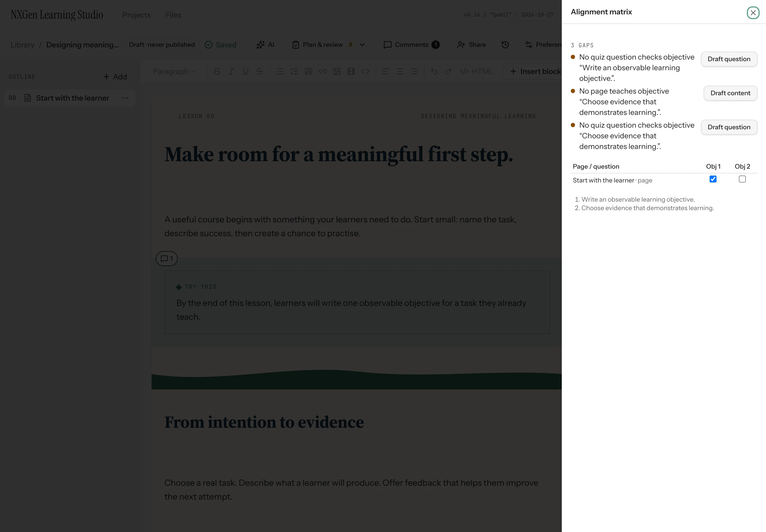Insert a numbered list
The height and width of the screenshot is (532, 766).
click(294, 71)
